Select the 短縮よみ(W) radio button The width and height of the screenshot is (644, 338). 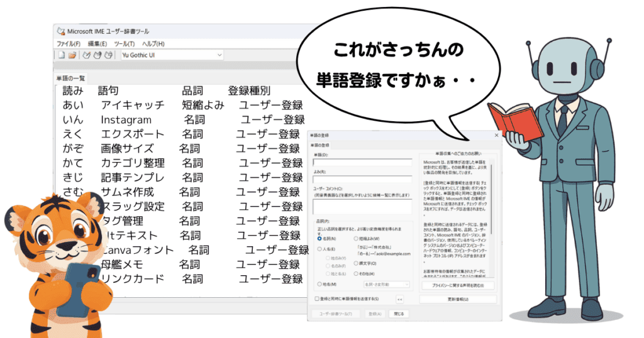(x=356, y=238)
